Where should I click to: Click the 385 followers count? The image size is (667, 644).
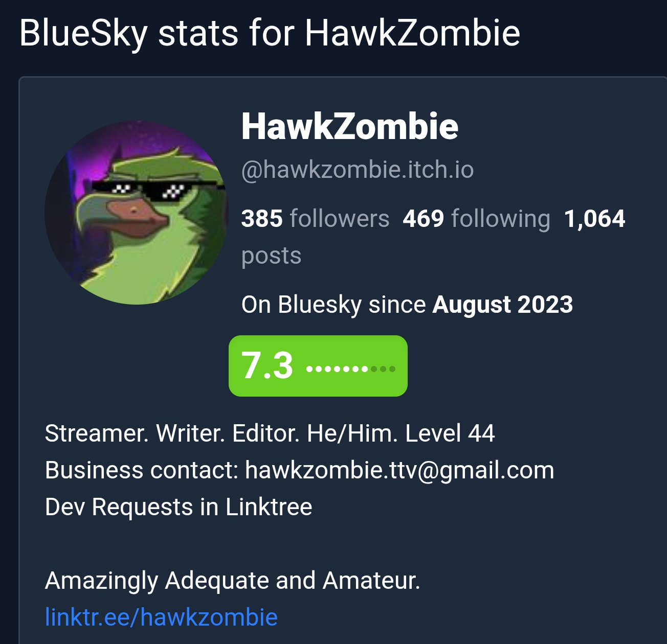pyautogui.click(x=315, y=219)
